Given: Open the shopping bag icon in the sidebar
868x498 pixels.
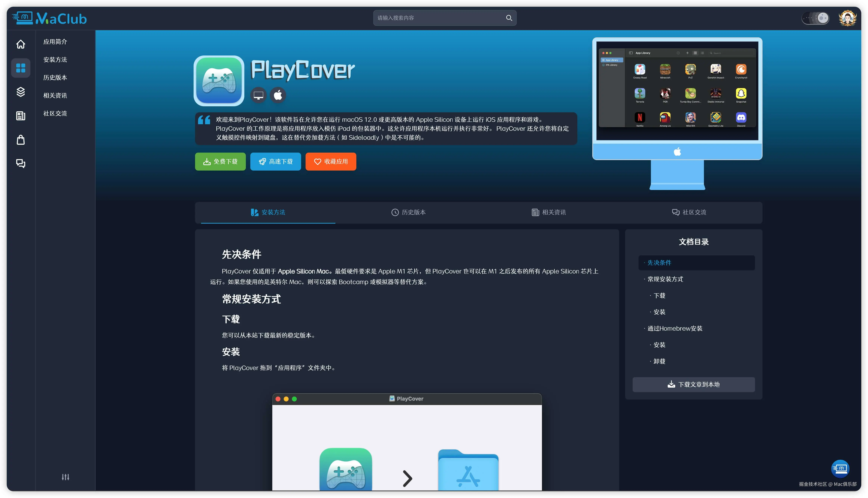Looking at the screenshot, I should tap(21, 140).
